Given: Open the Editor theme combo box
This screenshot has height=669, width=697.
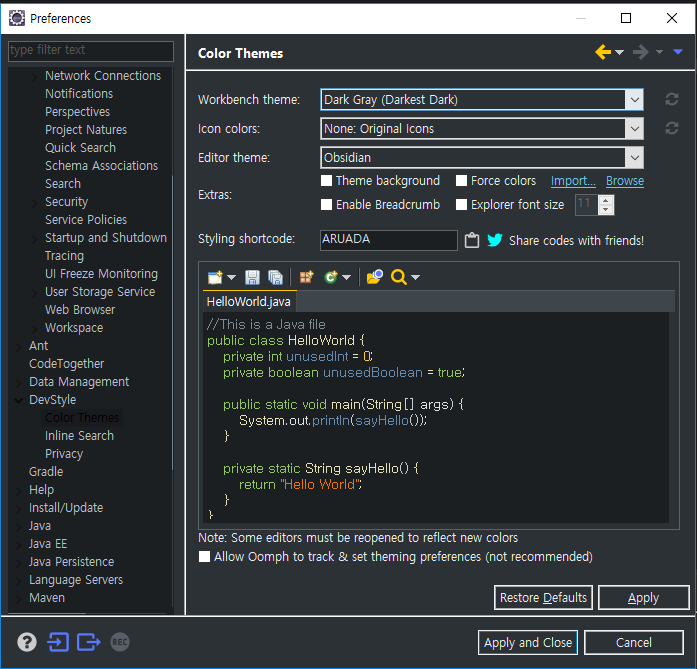Looking at the screenshot, I should tap(482, 157).
